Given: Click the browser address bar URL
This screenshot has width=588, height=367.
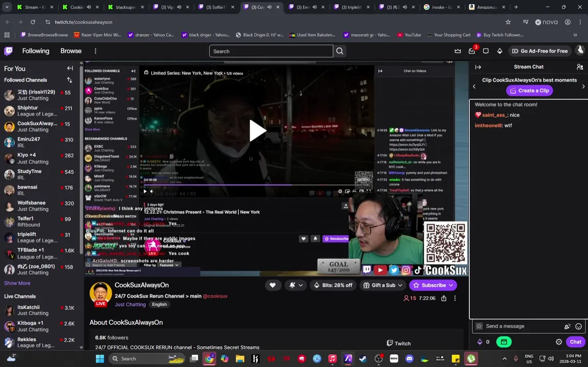Looking at the screenshot, I should (84, 22).
